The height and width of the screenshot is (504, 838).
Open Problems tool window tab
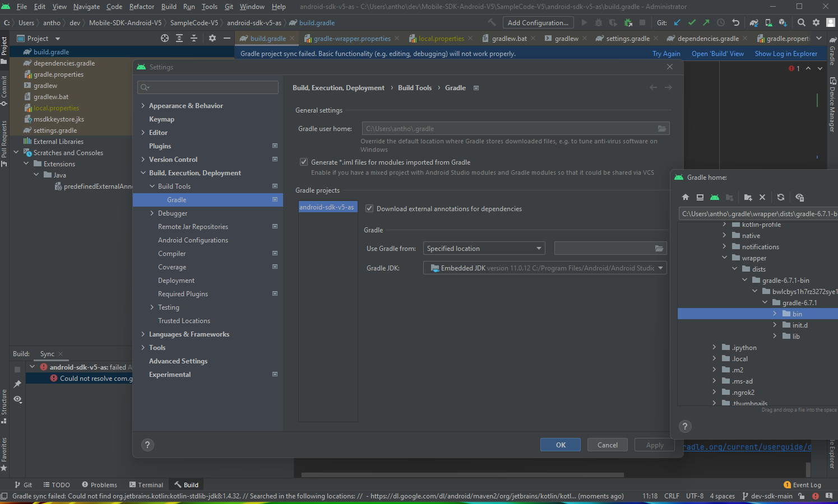coord(99,485)
